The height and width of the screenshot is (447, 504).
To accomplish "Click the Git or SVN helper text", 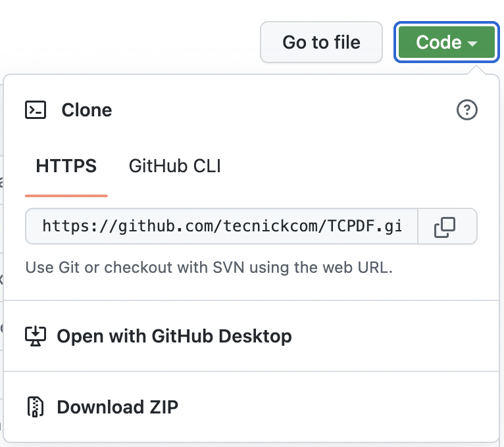I will [209, 268].
